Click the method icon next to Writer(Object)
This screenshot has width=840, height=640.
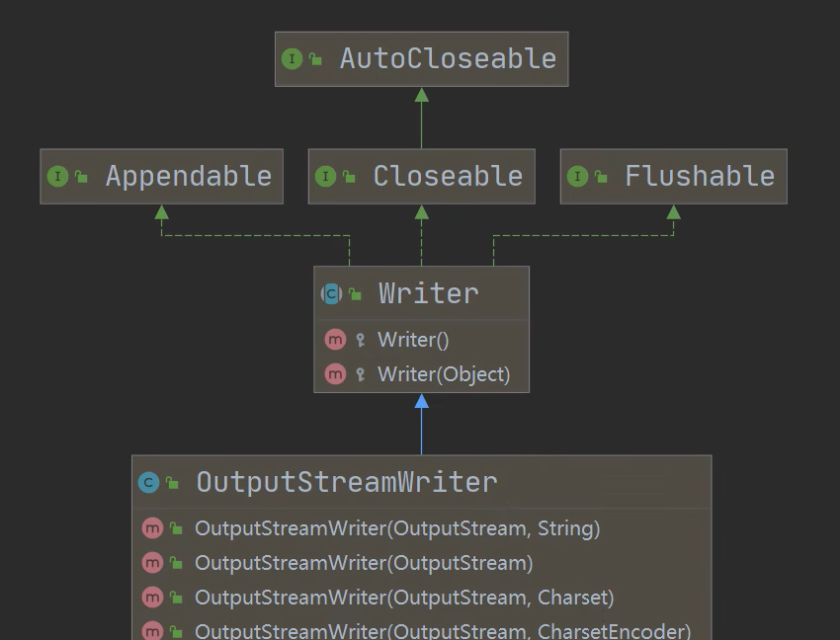point(335,374)
